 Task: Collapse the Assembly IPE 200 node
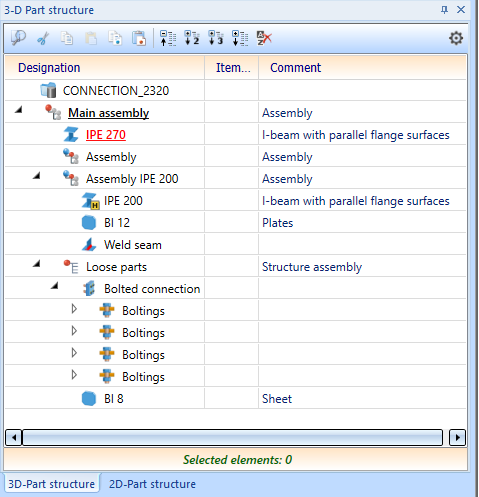[x=37, y=175]
